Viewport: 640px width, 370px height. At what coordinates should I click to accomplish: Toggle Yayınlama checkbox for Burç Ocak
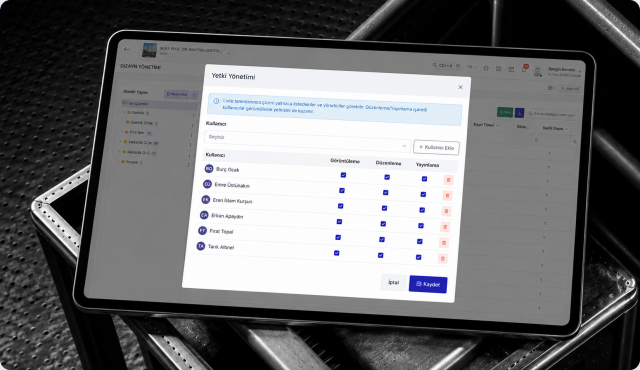point(424,179)
